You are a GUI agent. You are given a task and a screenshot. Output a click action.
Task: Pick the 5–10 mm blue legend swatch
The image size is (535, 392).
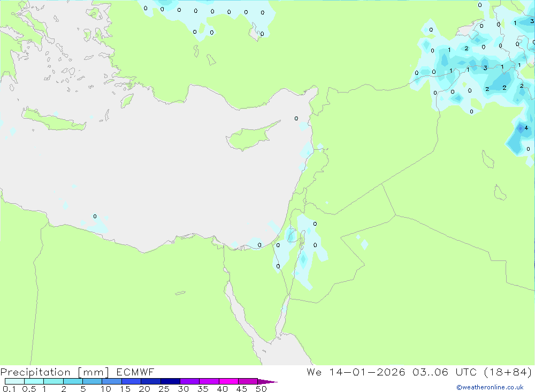(x=93, y=381)
